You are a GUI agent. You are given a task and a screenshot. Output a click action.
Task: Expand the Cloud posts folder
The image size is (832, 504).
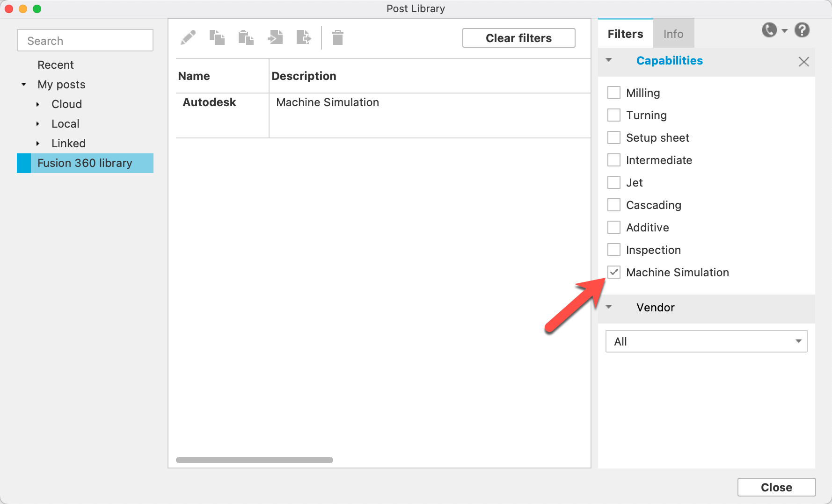point(38,104)
